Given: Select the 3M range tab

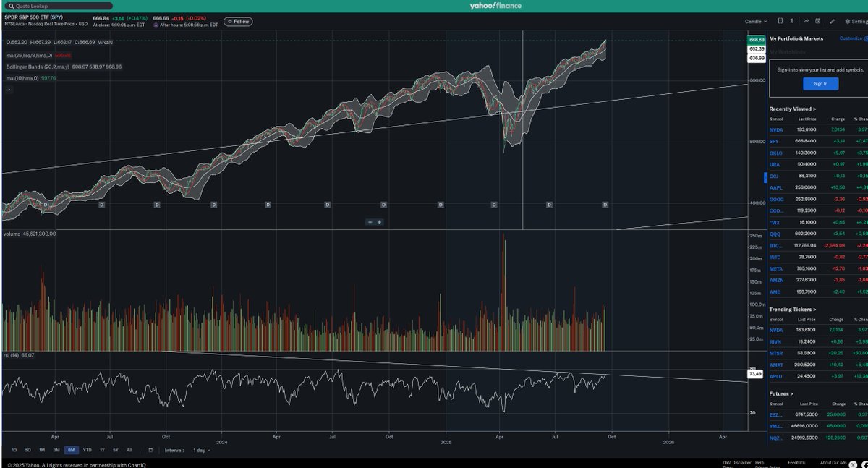Looking at the screenshot, I should click(x=56, y=450).
